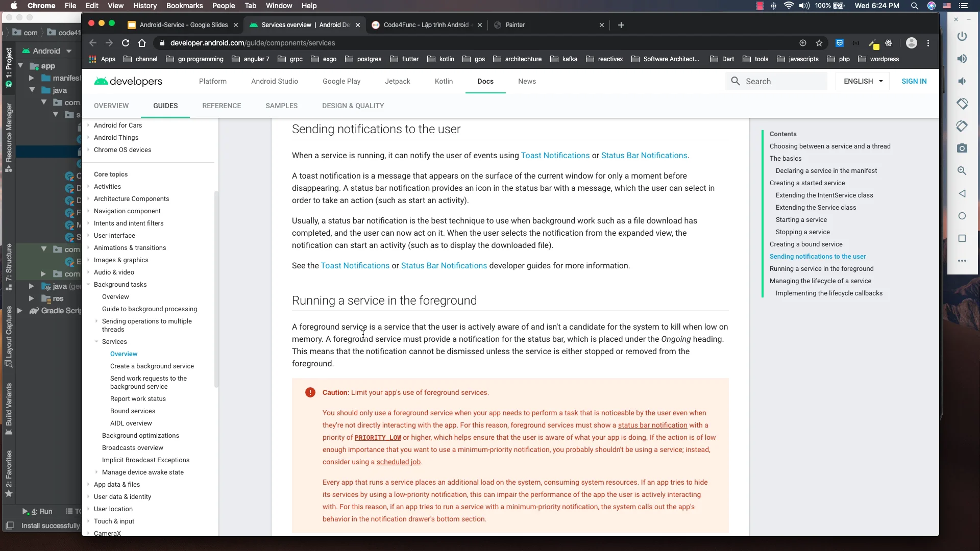Open the kotlin bookmarks folder
This screenshot has height=551, width=980.
(440, 59)
